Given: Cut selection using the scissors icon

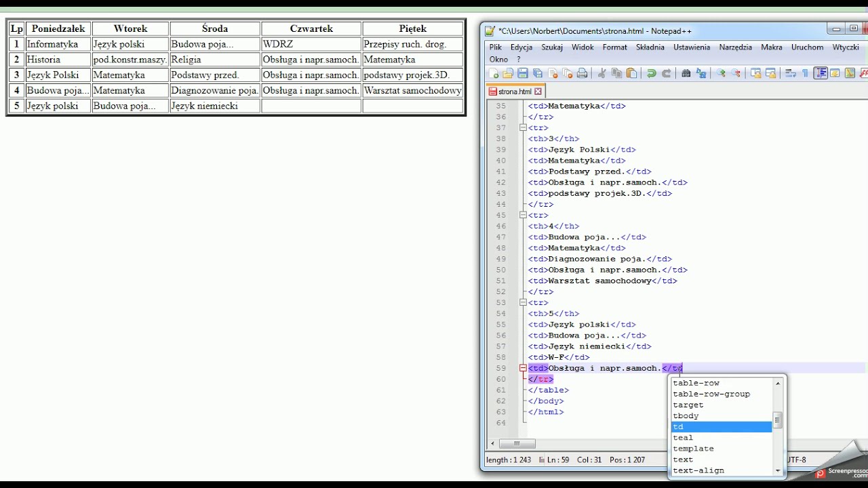Looking at the screenshot, I should point(601,73).
